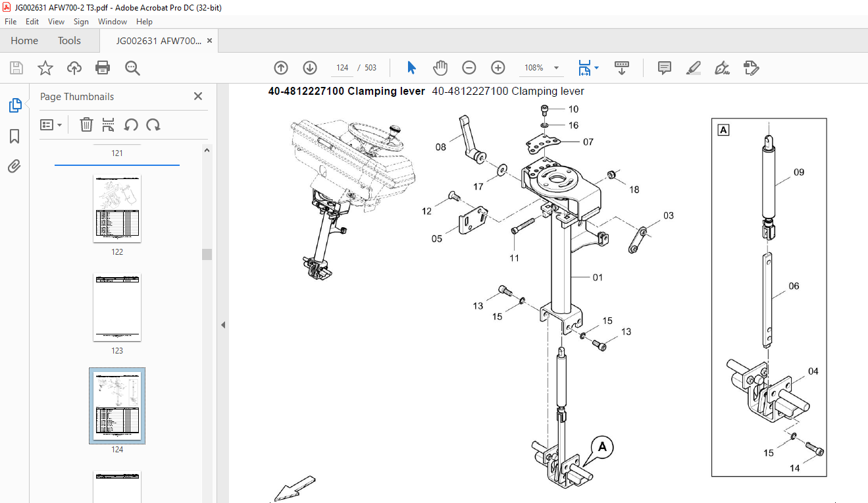Switch to the Tools tab

(x=69, y=40)
